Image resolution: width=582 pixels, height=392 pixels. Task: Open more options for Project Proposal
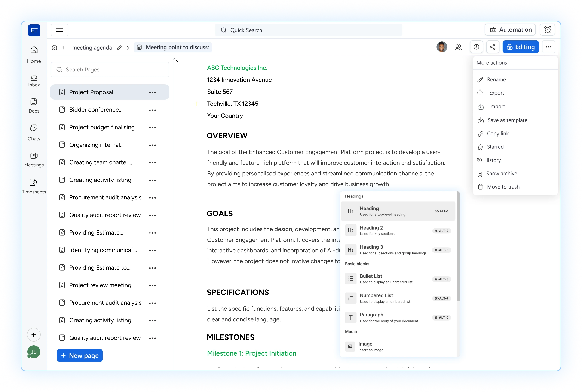(153, 92)
